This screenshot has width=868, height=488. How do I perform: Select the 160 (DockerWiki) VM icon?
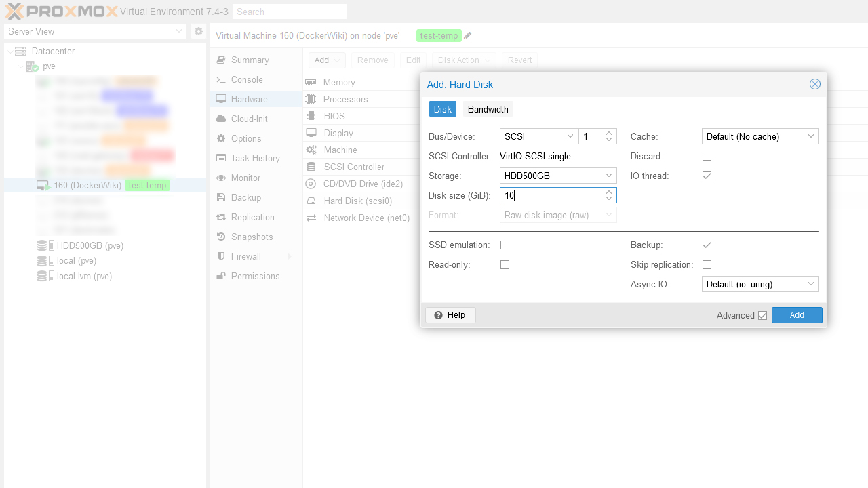click(43, 186)
